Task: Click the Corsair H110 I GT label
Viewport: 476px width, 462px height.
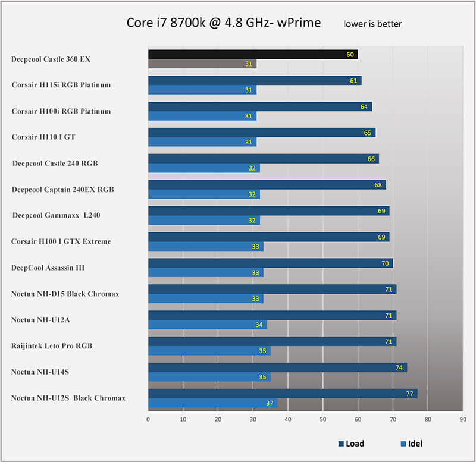Action: (43, 137)
